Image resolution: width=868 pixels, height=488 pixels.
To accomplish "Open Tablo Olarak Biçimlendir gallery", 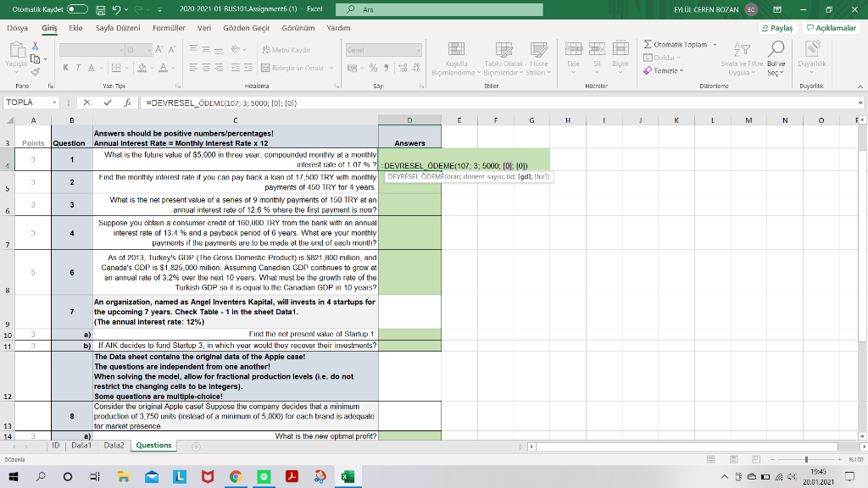I will [x=504, y=58].
